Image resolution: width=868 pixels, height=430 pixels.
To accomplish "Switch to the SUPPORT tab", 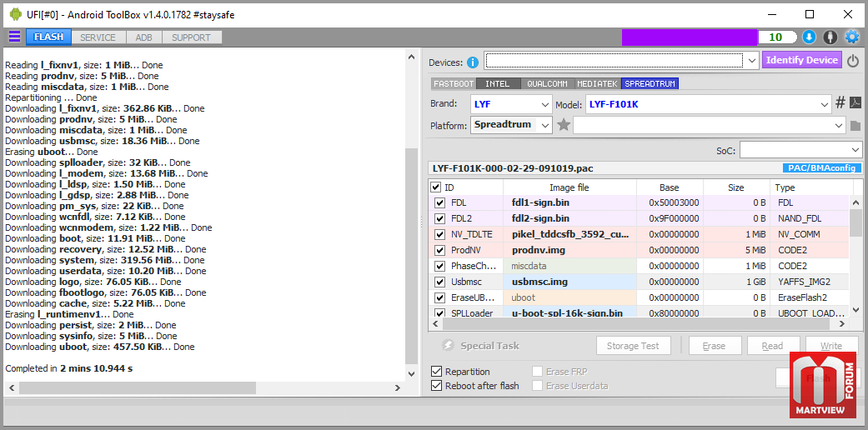I will pos(191,37).
